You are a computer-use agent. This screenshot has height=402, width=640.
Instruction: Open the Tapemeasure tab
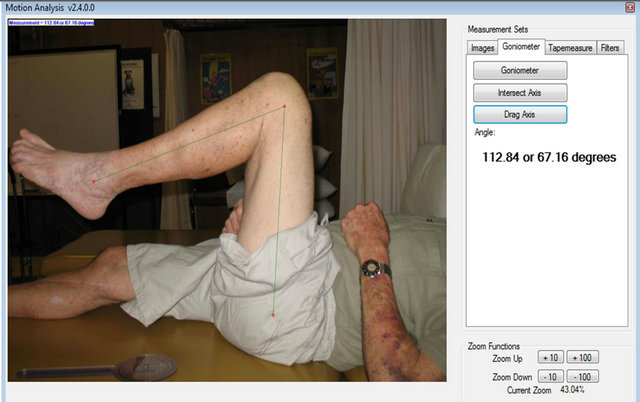[571, 46]
